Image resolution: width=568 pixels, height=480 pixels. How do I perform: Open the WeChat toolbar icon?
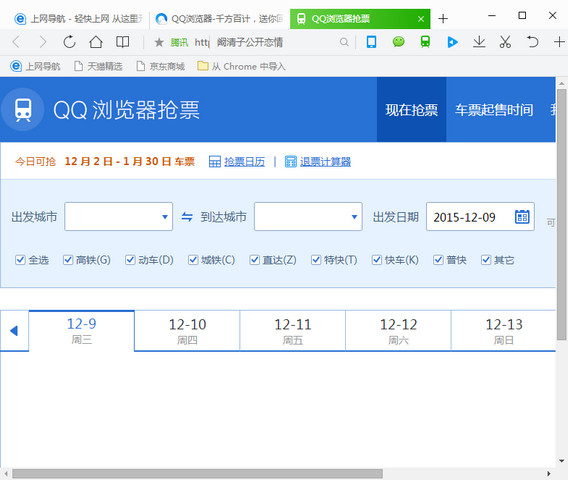(x=398, y=42)
